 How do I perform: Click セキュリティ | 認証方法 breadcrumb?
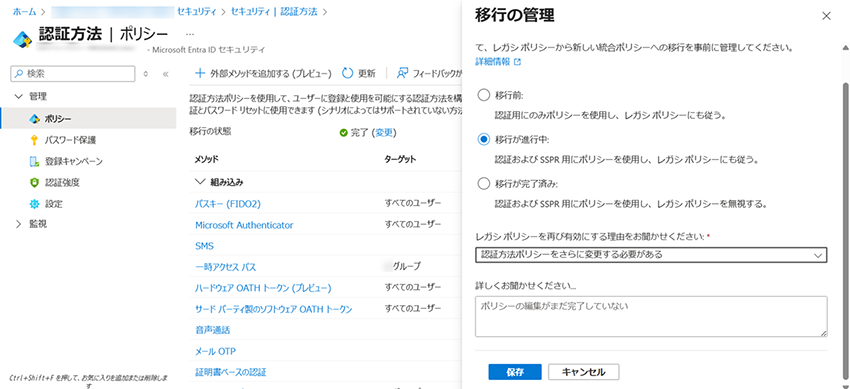274,11
